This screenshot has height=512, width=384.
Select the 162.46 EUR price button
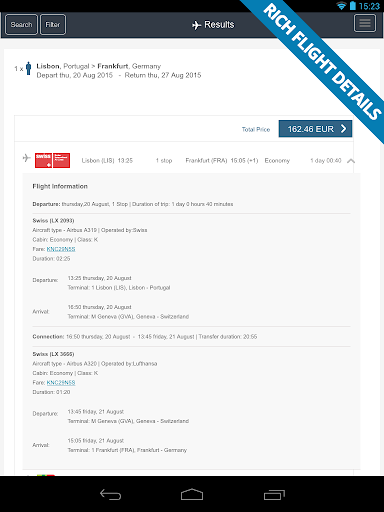point(315,129)
